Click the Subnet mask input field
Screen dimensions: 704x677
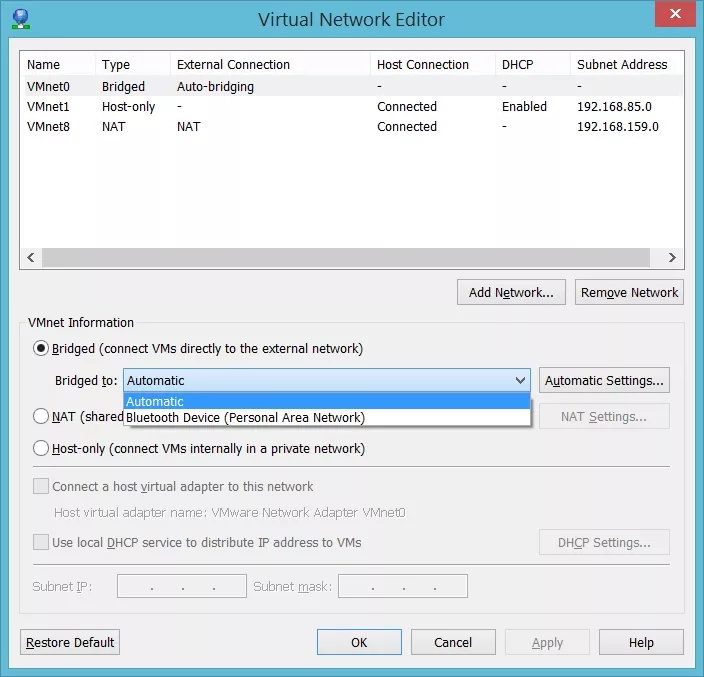[x=403, y=586]
